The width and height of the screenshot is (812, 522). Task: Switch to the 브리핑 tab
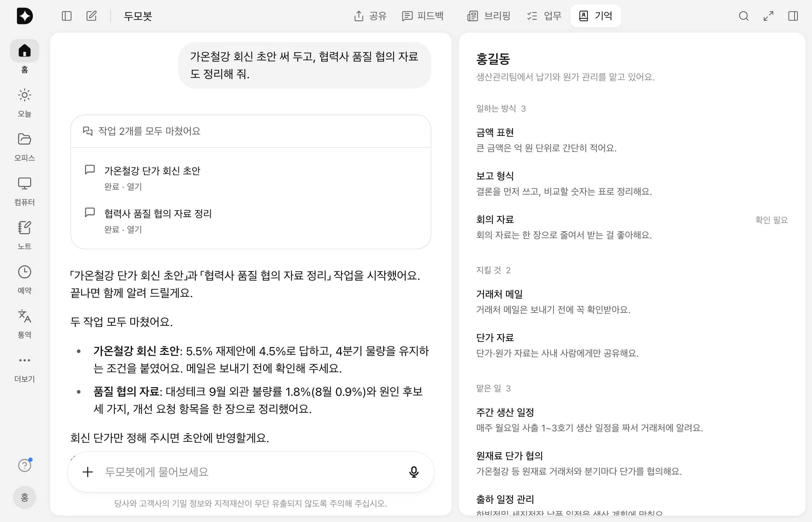(x=489, y=16)
